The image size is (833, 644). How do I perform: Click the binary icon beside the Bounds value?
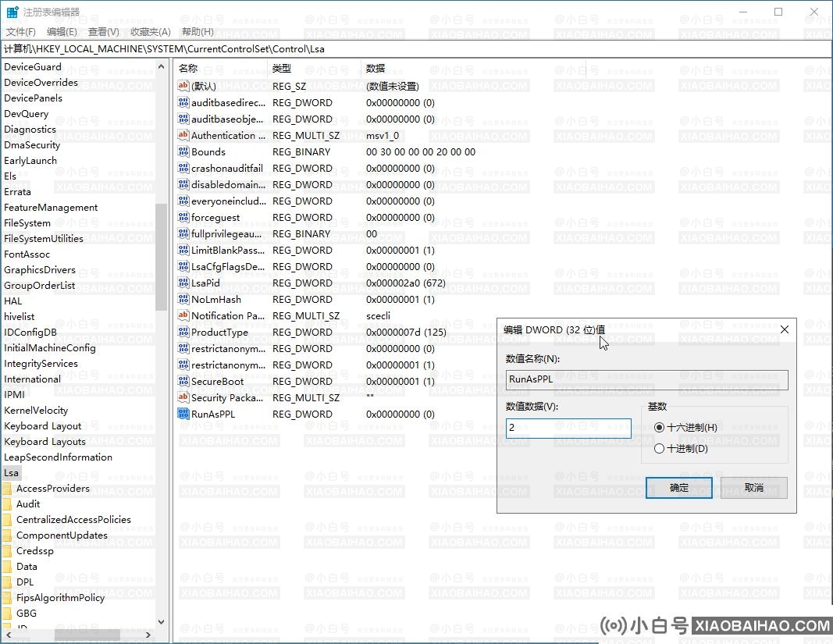(183, 152)
